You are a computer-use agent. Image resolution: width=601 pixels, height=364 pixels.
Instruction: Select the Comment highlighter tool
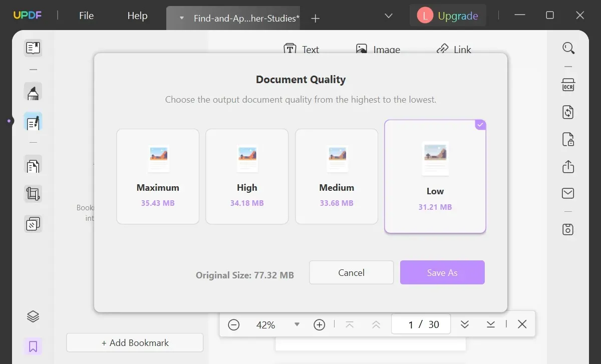tap(33, 92)
